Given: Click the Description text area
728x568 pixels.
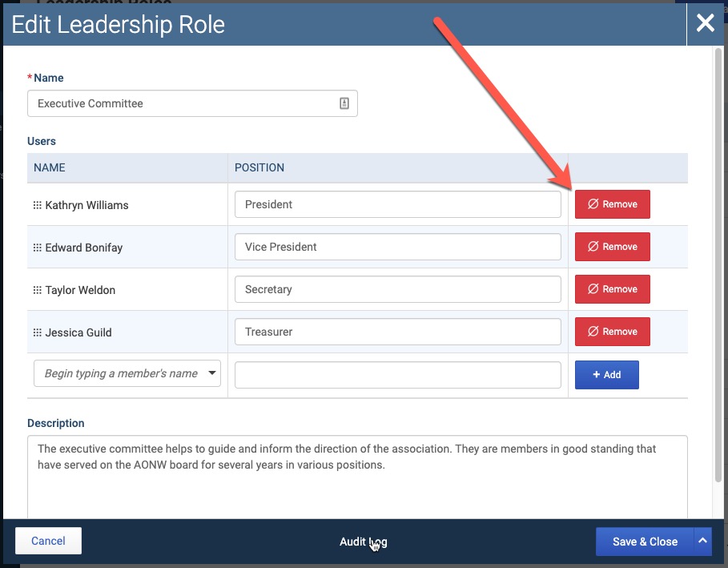Looking at the screenshot, I should point(357,477).
